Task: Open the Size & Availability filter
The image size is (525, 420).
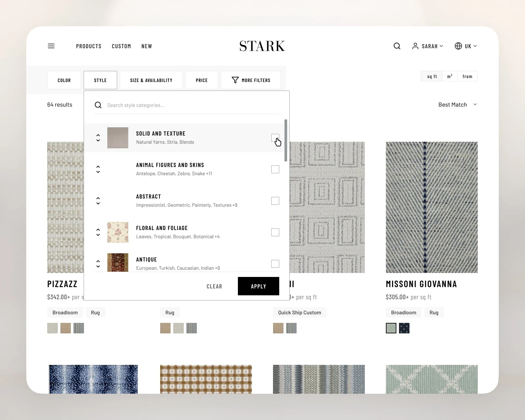Action: coord(151,80)
